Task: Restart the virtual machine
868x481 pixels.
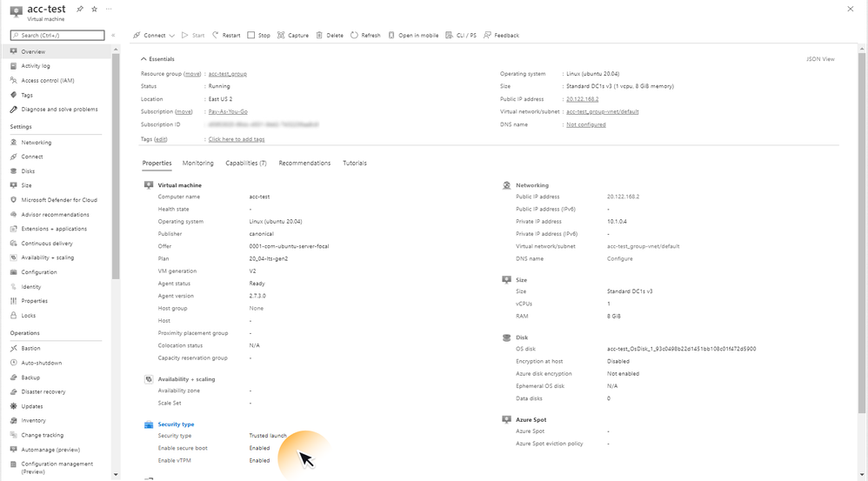Action: (226, 35)
